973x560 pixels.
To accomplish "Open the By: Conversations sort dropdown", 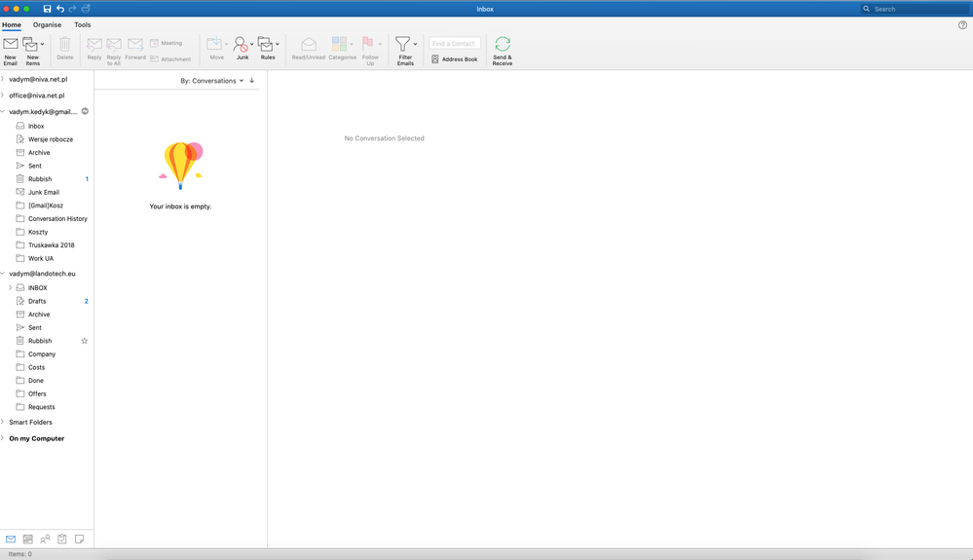I will click(x=211, y=81).
